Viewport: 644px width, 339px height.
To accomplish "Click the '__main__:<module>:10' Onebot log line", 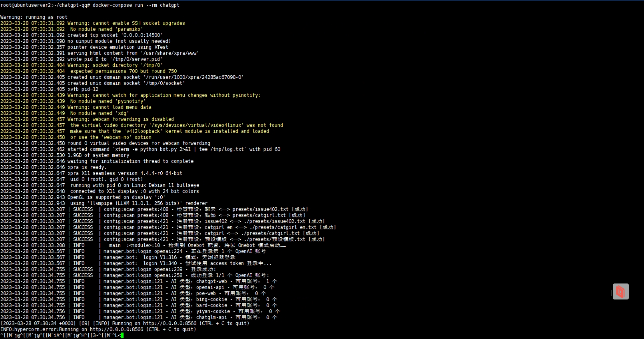I will 143,245.
